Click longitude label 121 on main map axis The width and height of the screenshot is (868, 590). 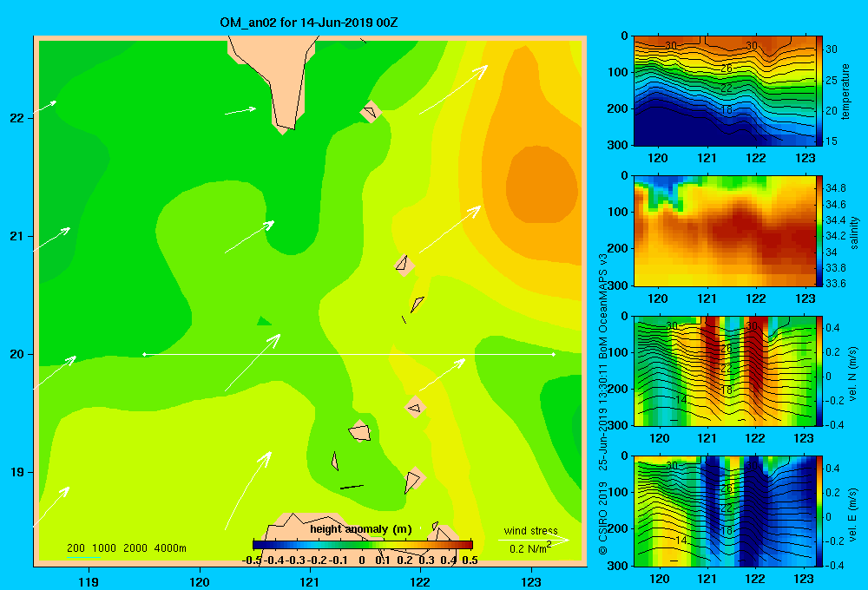click(x=310, y=581)
